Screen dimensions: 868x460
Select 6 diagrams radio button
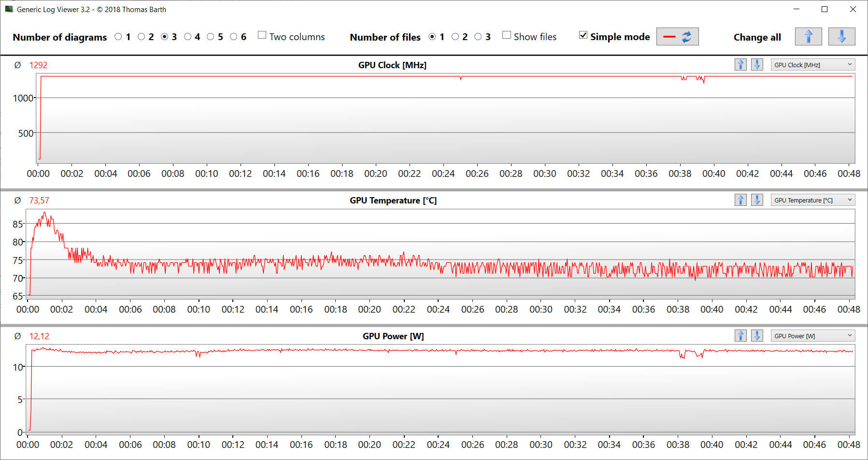click(234, 37)
